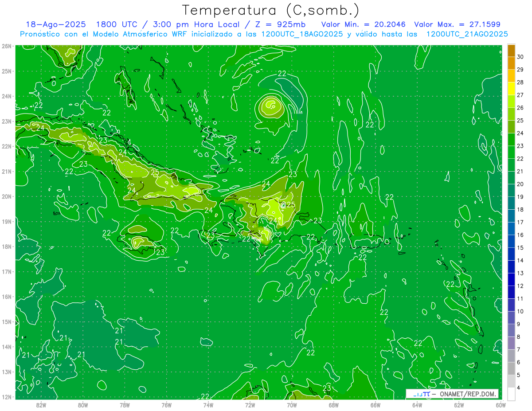Click the '24' label on the color scale
The image size is (532, 411).
pos(520,133)
